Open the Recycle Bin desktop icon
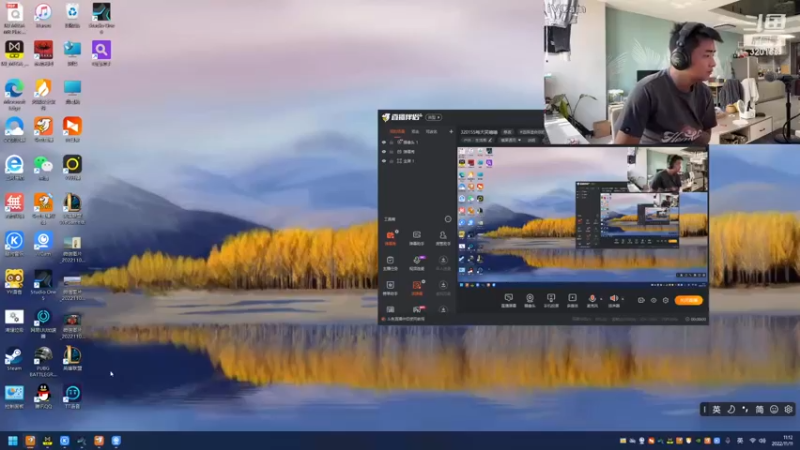The image size is (800, 450). pyautogui.click(x=72, y=15)
